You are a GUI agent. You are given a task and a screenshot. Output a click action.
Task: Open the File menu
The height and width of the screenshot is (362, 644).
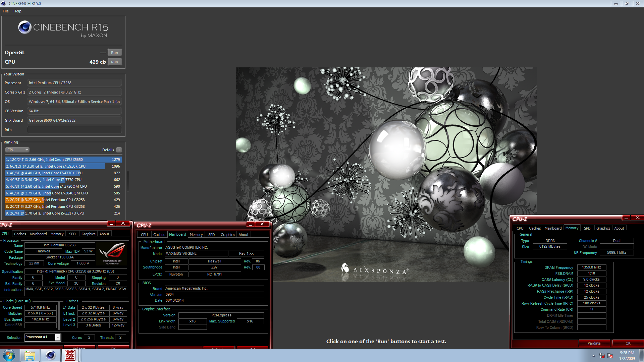coord(6,11)
